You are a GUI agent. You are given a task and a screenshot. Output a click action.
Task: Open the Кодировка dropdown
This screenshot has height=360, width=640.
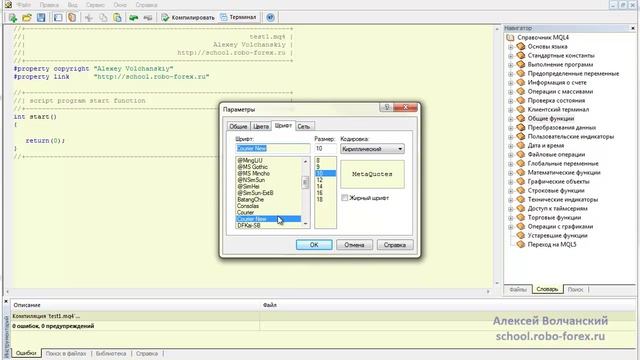372,149
